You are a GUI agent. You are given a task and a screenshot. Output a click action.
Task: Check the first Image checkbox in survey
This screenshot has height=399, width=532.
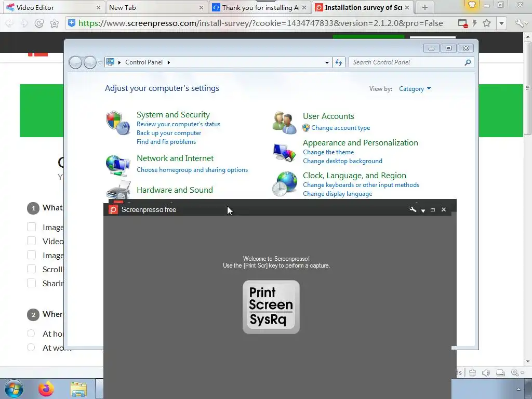(31, 227)
